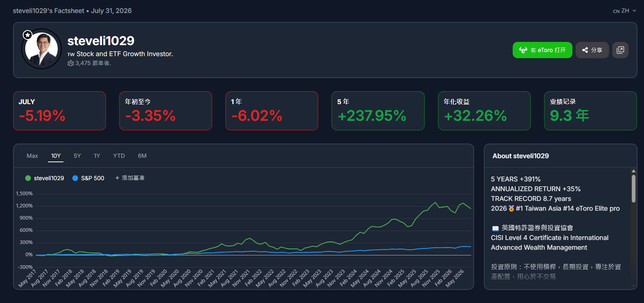Click the green 在 eToro 打开 button
Image resolution: width=644 pixels, height=303 pixels.
542,50
